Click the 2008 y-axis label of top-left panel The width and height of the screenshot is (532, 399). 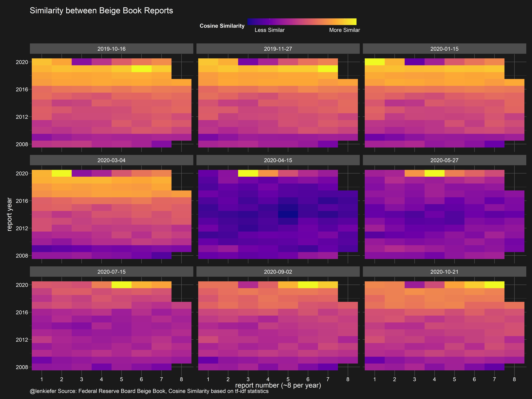[22, 144]
